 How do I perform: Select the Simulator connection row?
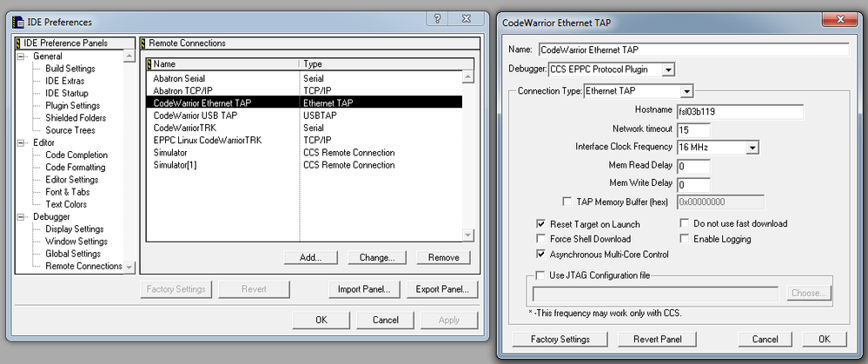(x=304, y=153)
